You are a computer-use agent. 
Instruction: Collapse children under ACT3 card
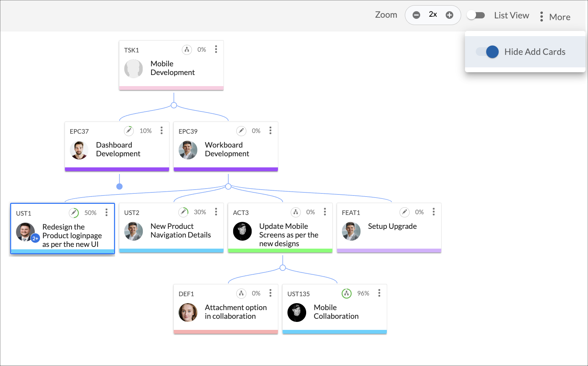pos(283,268)
